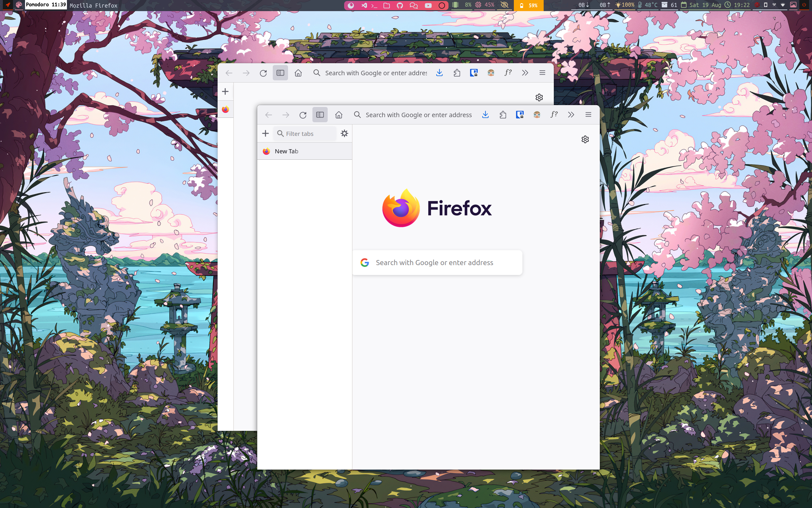Toggle sidebar in the rear Firefox window
Image resolution: width=812 pixels, height=508 pixels.
coord(280,73)
